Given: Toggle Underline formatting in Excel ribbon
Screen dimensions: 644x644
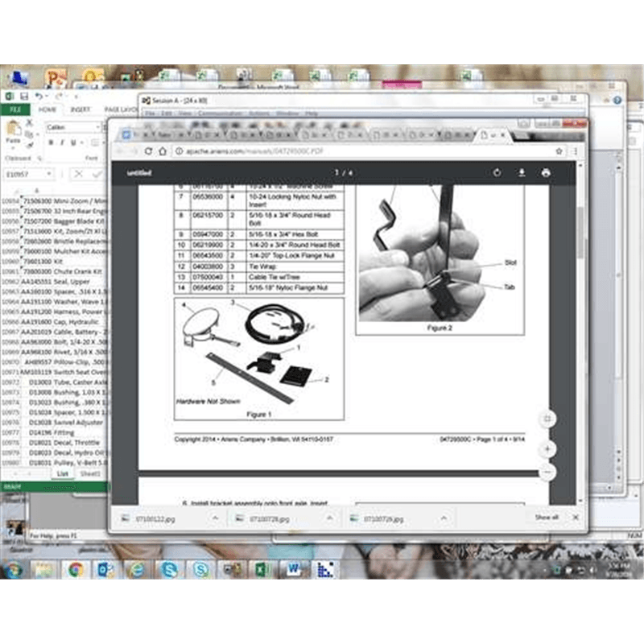Looking at the screenshot, I should [73, 142].
